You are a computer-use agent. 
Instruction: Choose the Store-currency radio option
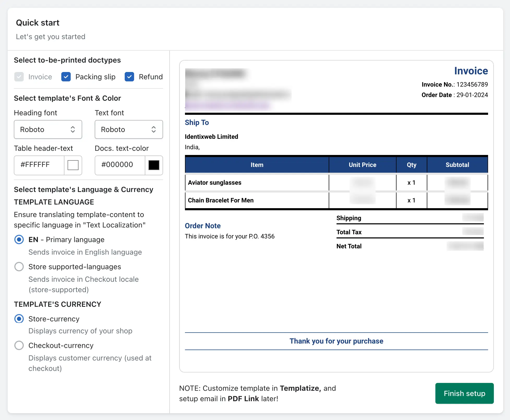tap(19, 319)
